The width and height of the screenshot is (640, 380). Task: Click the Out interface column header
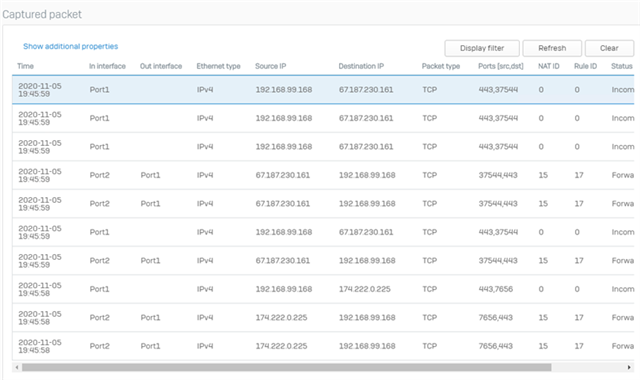161,66
